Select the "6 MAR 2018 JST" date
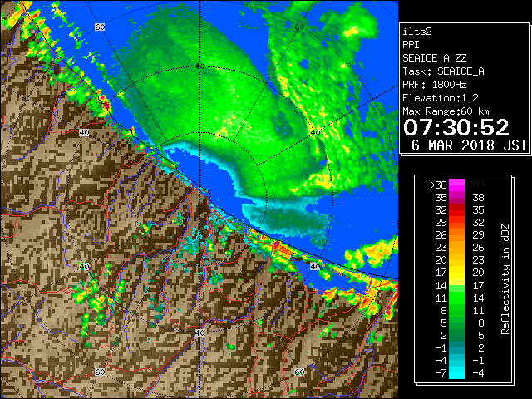This screenshot has height=399, width=532. click(x=469, y=145)
